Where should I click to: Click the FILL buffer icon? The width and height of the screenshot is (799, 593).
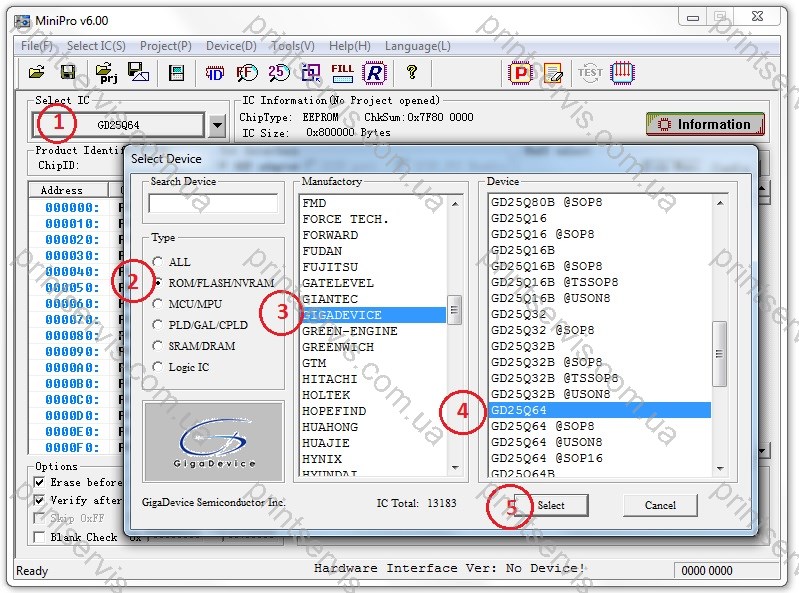pyautogui.click(x=342, y=73)
